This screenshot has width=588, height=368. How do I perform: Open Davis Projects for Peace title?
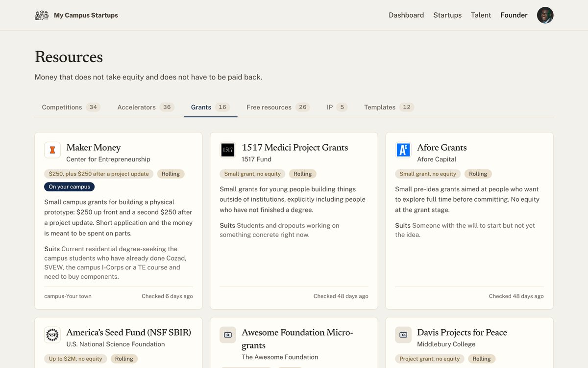tap(462, 333)
